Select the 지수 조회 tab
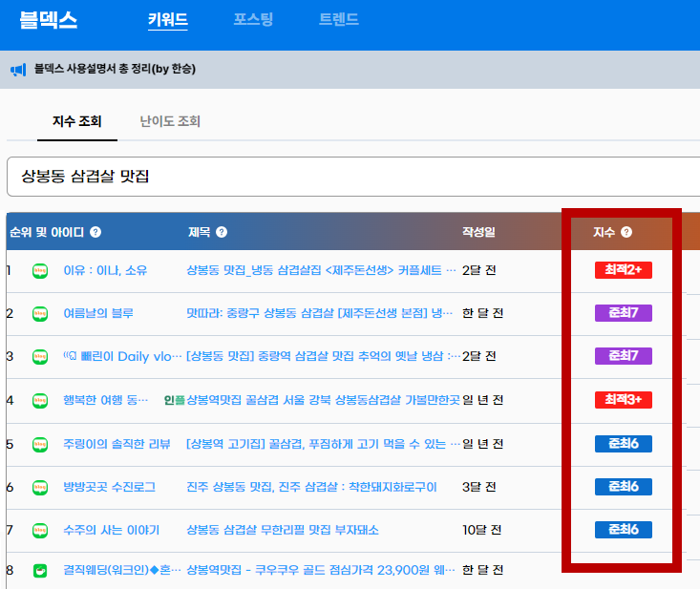700x589 pixels. click(77, 121)
